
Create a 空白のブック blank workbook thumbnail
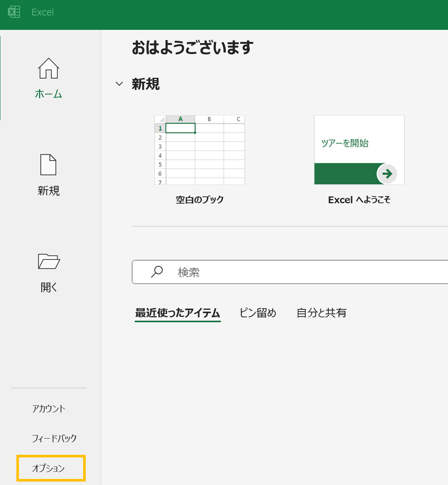pyautogui.click(x=199, y=150)
